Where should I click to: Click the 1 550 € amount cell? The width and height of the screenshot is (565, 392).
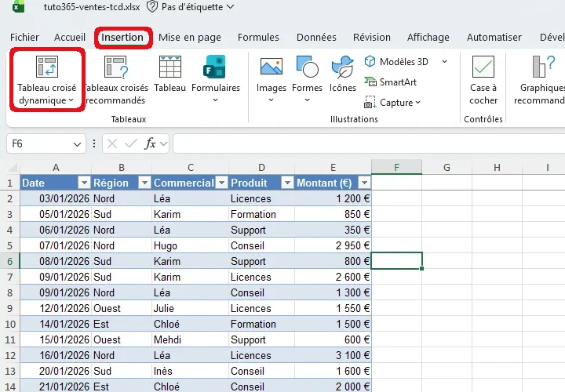point(333,308)
